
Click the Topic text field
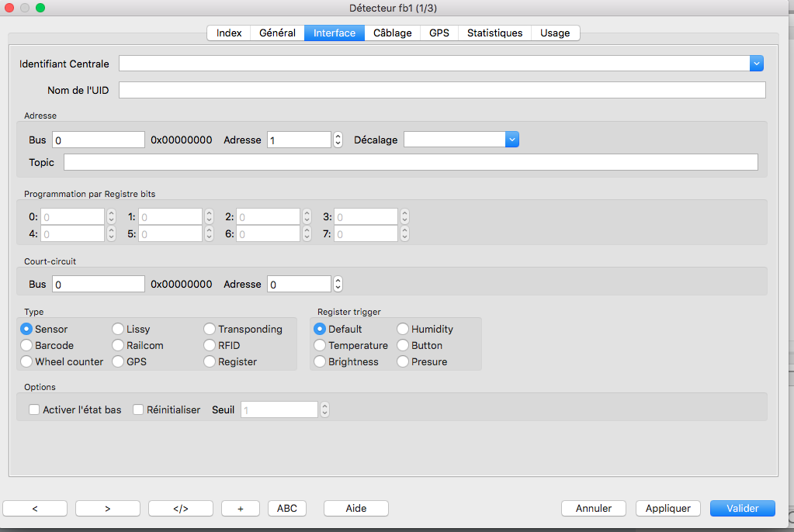[x=411, y=163]
